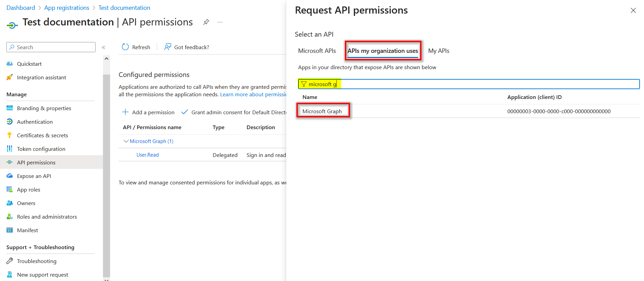644x281 pixels.
Task: Open the Integration assistant
Action: tap(41, 77)
